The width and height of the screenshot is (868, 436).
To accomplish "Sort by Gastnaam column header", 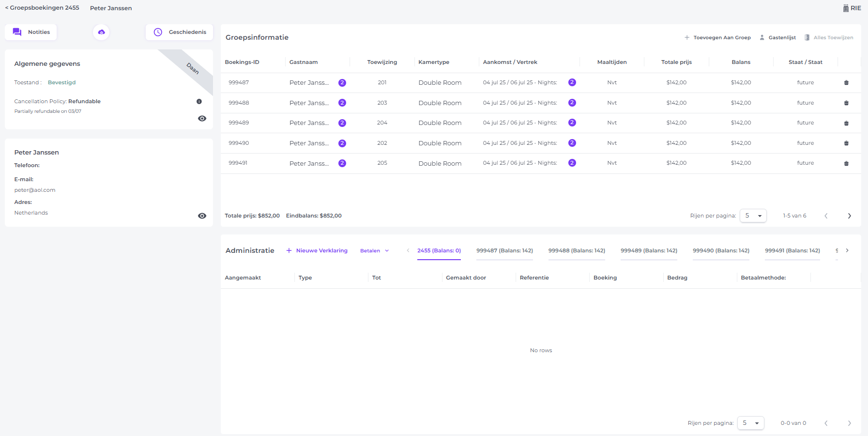I will click(304, 62).
